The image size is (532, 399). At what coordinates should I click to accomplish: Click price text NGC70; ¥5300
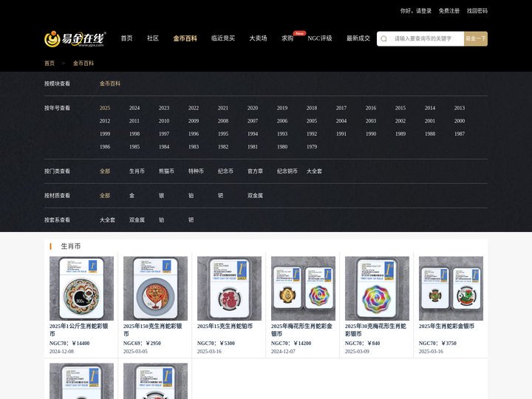click(216, 344)
